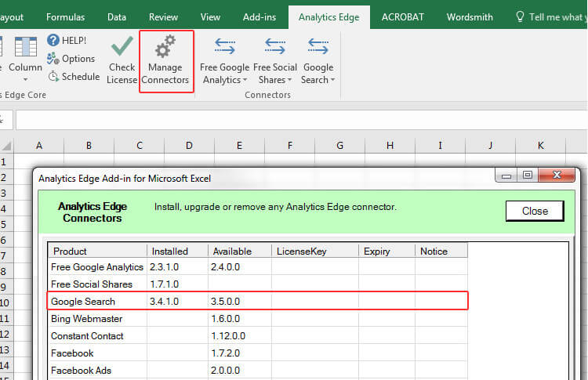Select column K header
The image size is (588, 380).
pyautogui.click(x=540, y=146)
